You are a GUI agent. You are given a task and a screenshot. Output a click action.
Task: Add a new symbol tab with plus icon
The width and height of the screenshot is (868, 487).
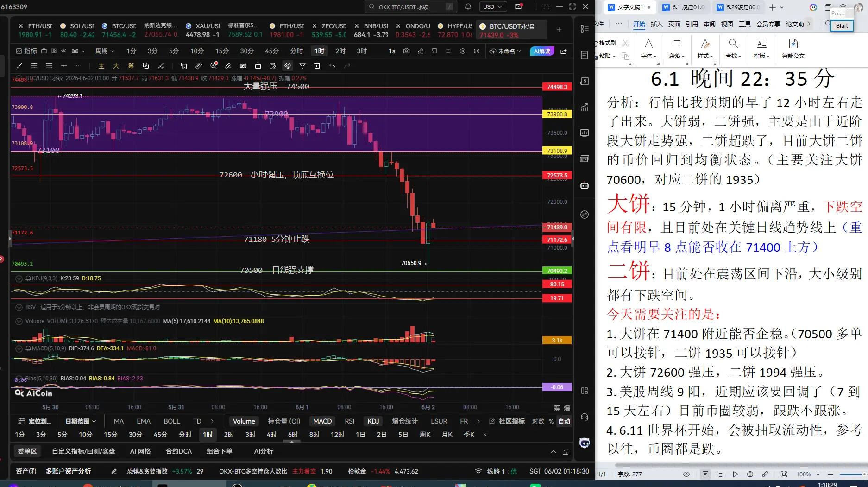[559, 30]
